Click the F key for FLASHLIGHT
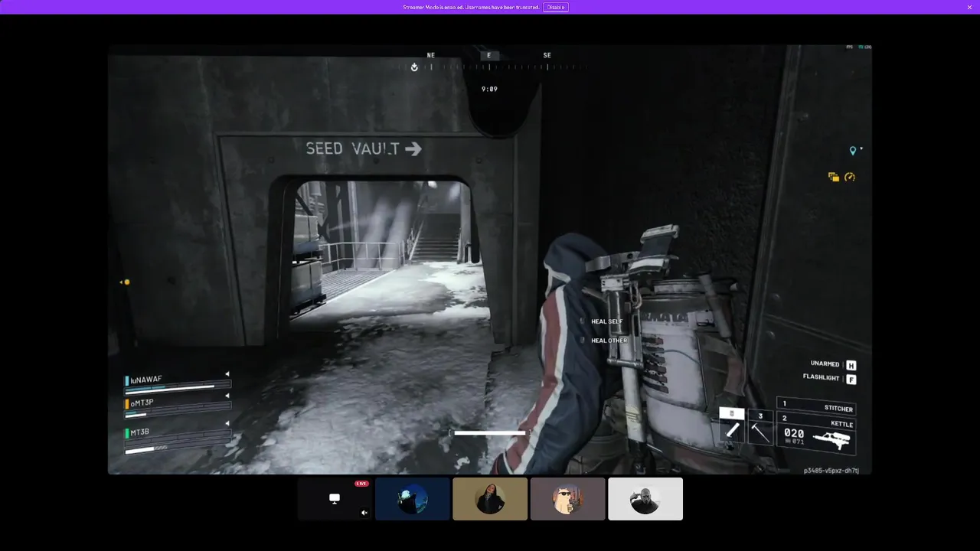The image size is (980, 551). click(x=851, y=379)
